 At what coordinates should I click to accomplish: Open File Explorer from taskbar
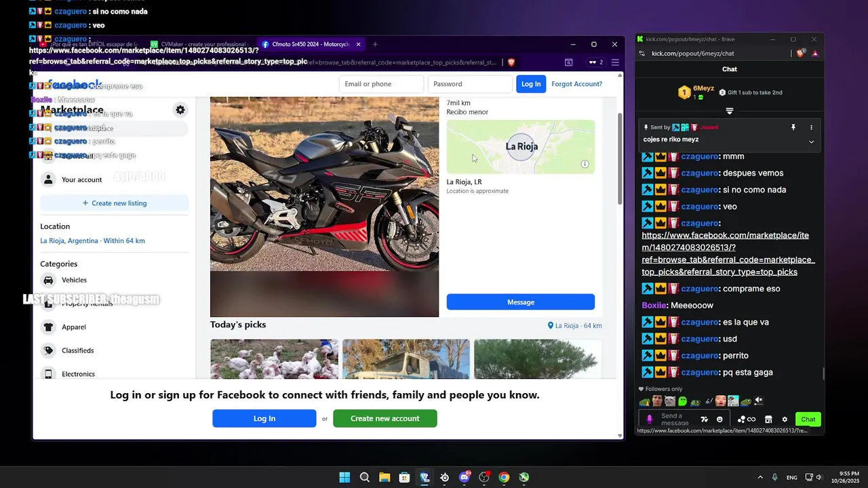384,477
